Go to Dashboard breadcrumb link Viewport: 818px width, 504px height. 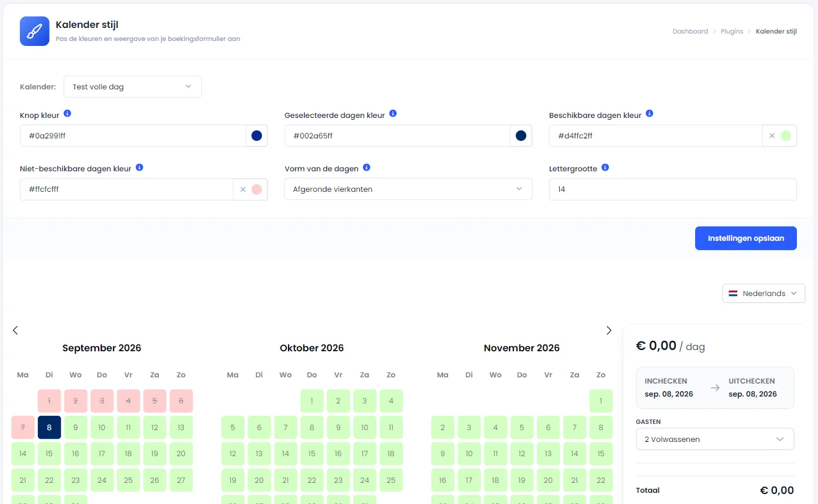click(690, 31)
